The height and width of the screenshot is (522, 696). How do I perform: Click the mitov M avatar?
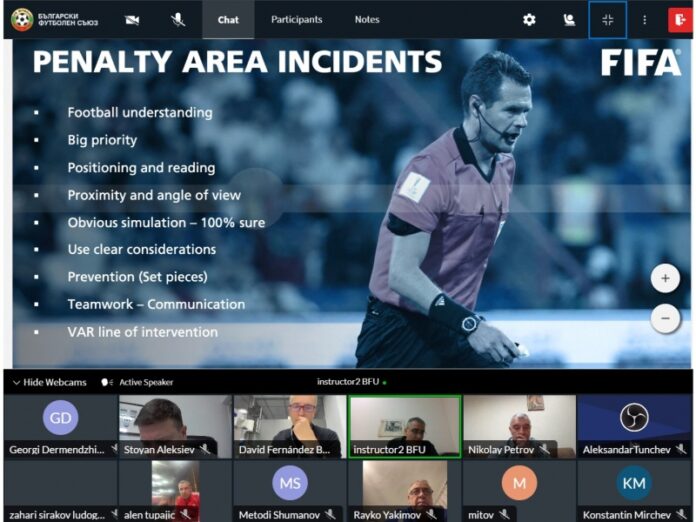(519, 482)
